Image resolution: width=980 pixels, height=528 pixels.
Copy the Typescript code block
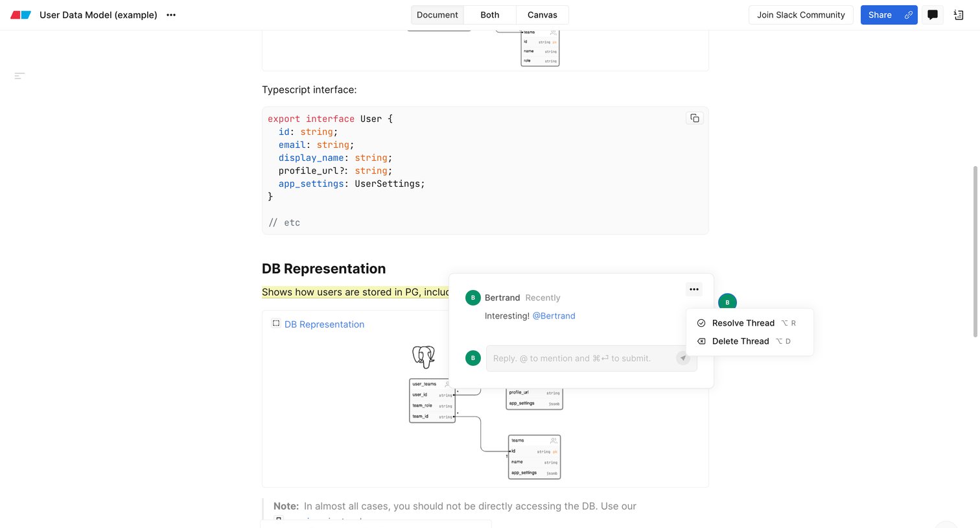[x=695, y=118]
